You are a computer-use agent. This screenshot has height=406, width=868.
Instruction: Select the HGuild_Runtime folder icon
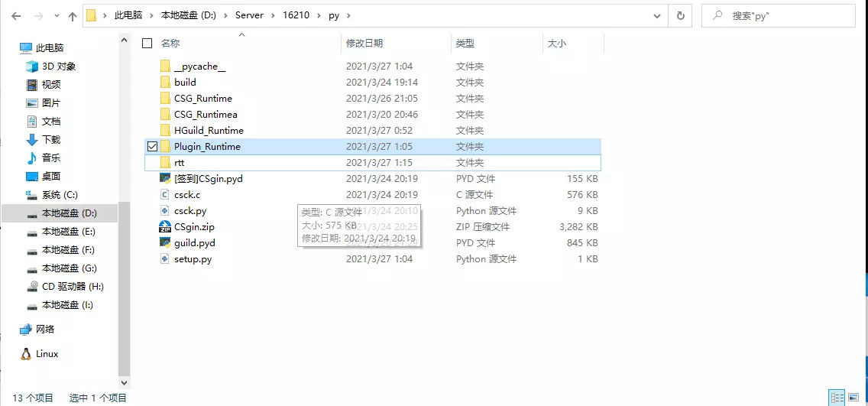tap(165, 131)
